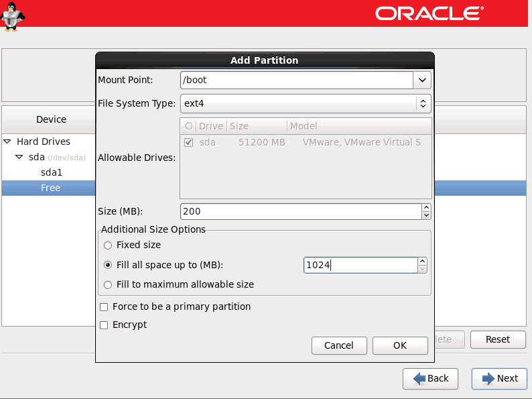
Task: Click the Tux penguin logo icon
Action: pyautogui.click(x=12, y=16)
